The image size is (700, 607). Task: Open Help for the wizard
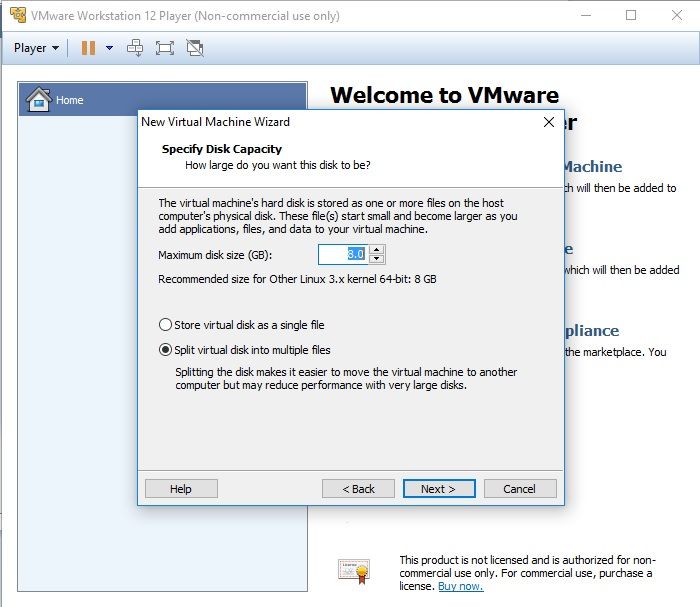tap(181, 489)
